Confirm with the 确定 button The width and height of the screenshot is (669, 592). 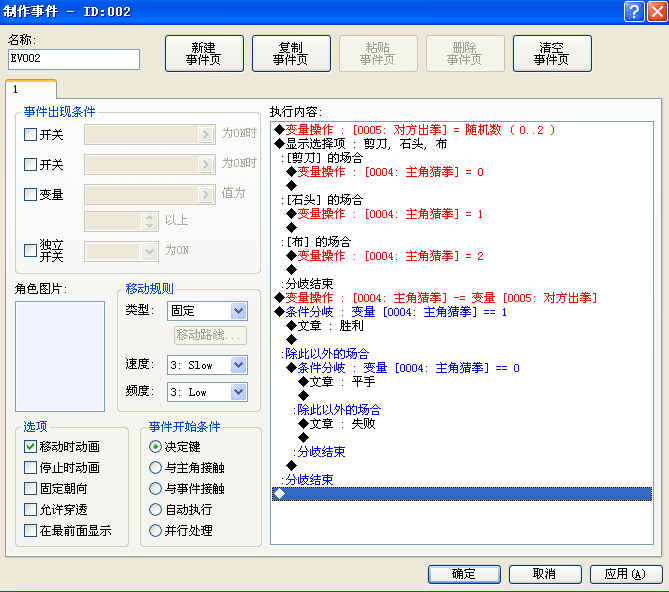pyautogui.click(x=464, y=574)
